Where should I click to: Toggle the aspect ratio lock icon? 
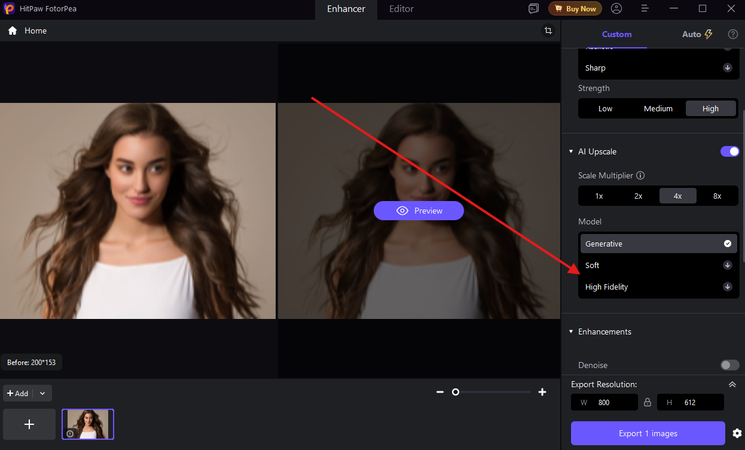(x=647, y=402)
